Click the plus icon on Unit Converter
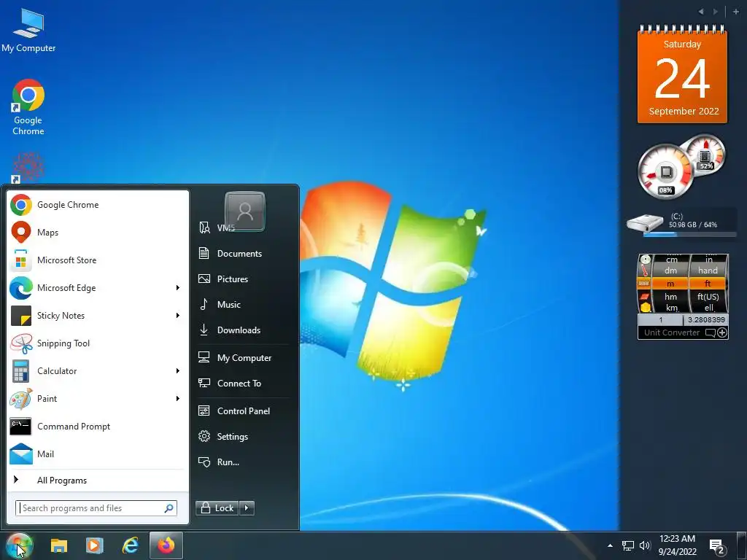 tap(722, 332)
